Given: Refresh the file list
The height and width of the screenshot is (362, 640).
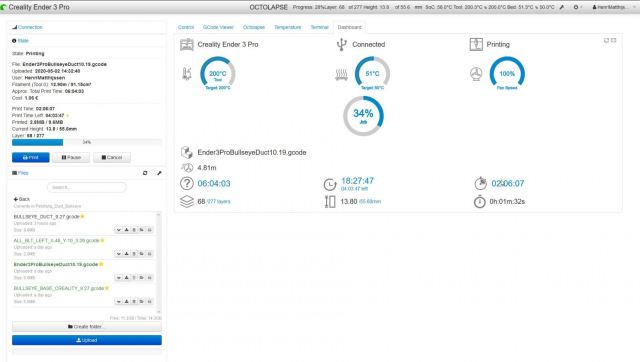Looking at the screenshot, I should 145,173.
